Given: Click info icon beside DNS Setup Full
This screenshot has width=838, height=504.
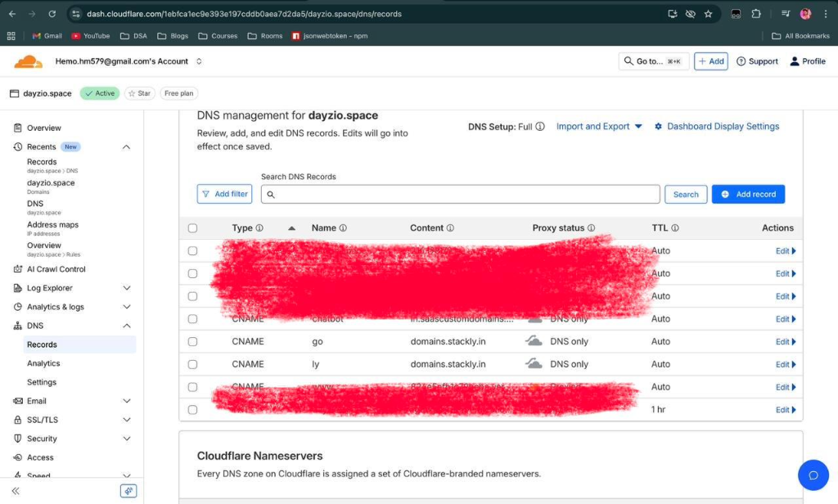Looking at the screenshot, I should pyautogui.click(x=540, y=127).
